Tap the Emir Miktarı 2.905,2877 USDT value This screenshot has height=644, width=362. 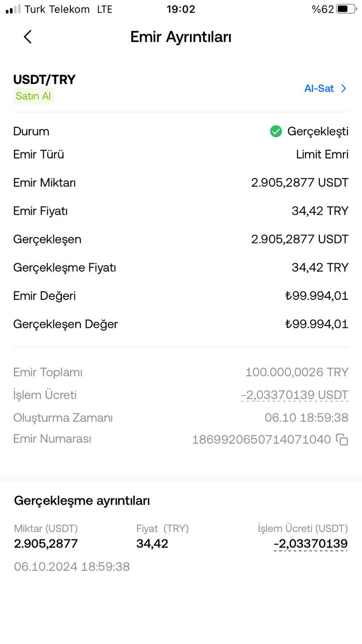coord(300,183)
